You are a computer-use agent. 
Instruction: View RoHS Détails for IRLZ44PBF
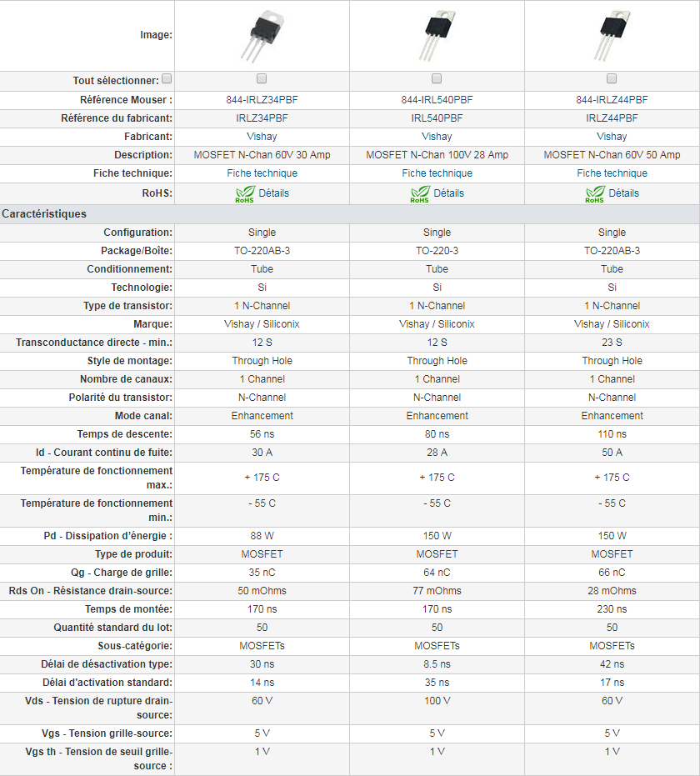[x=624, y=193]
